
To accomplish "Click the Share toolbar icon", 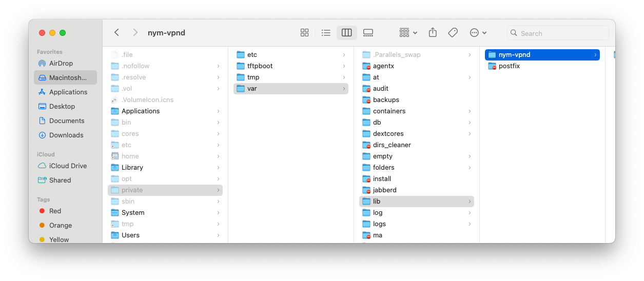I will pos(433,33).
